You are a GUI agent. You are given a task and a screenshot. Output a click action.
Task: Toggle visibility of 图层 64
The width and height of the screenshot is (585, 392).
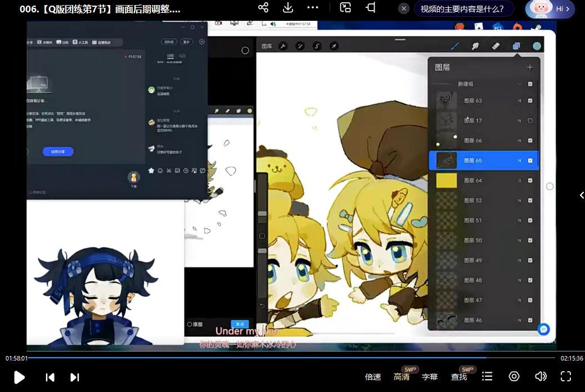tap(530, 180)
